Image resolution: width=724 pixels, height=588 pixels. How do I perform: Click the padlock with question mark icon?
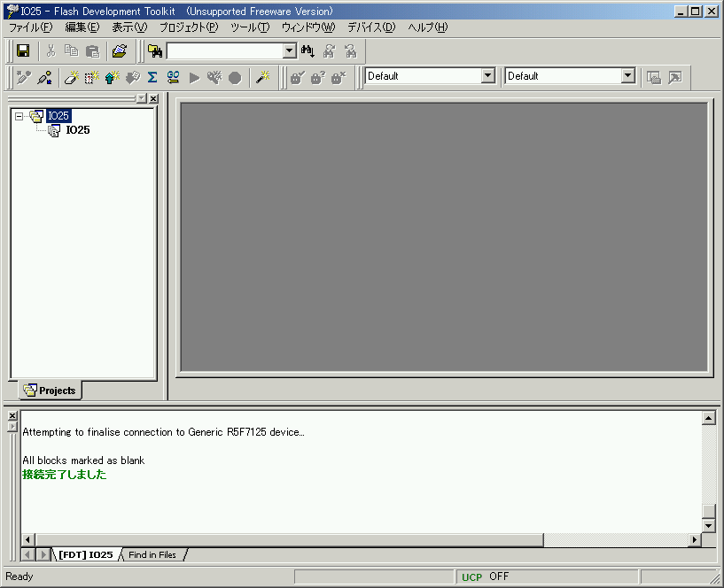317,78
